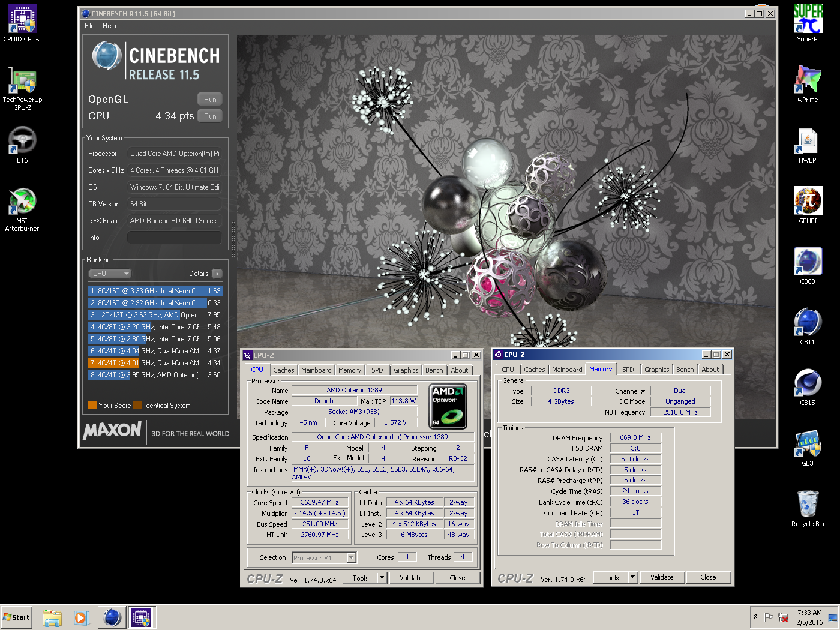The image size is (840, 630).
Task: Click the DRAM Frequency value 669.3 MHz
Action: tap(635, 438)
